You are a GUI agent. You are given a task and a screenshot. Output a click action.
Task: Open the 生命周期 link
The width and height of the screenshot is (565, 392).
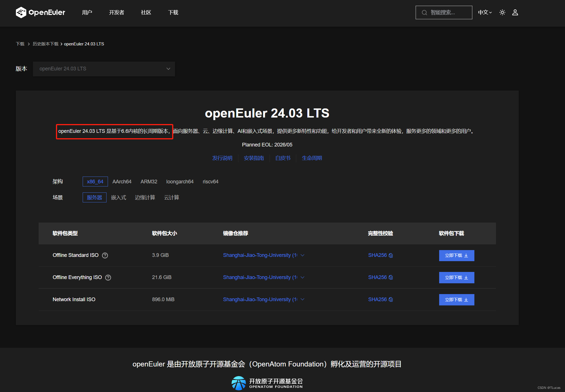(312, 158)
